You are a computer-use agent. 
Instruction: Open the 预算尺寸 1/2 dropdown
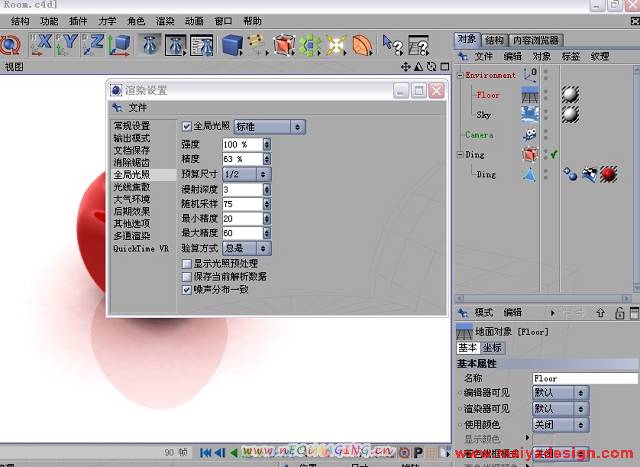246,174
